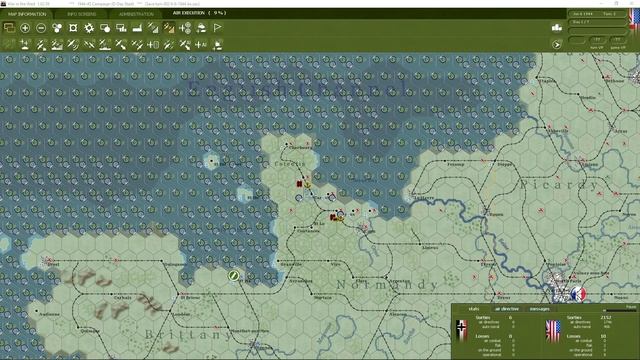Select the red unit counter near Caen beaches
The width and height of the screenshot is (640, 360).
[x=333, y=217]
